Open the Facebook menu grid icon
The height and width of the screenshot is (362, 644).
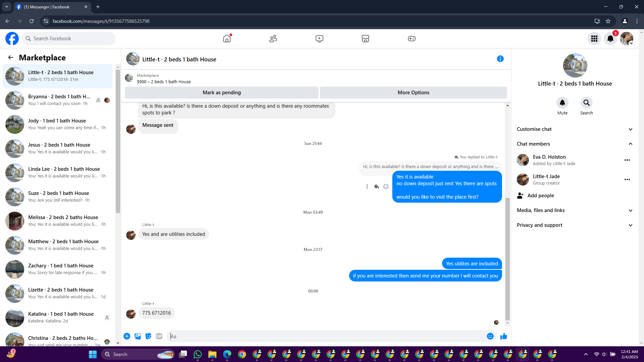point(594,39)
